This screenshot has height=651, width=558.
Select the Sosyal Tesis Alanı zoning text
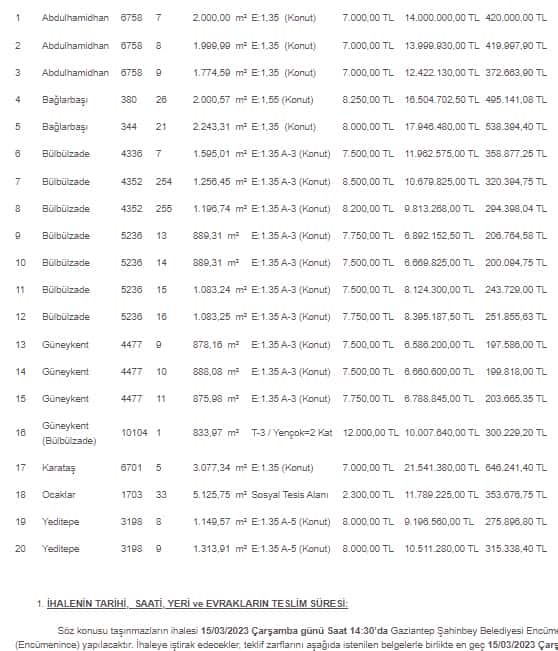coord(290,494)
